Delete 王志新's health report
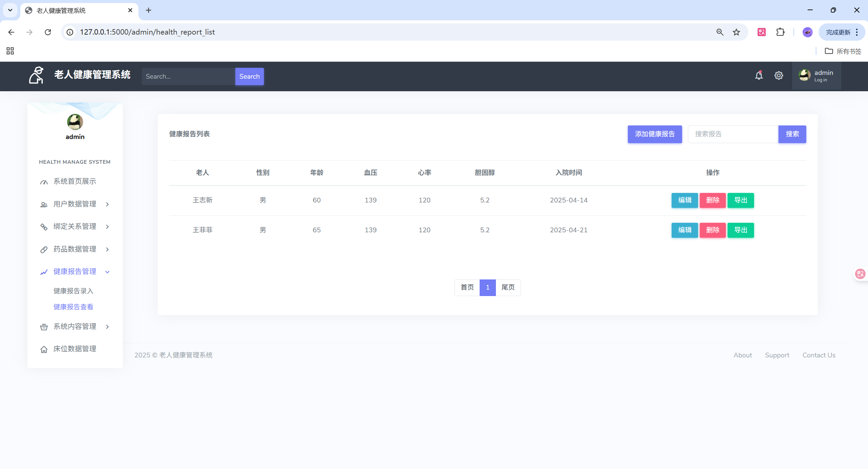Viewport: 868px width, 469px height. tap(713, 200)
